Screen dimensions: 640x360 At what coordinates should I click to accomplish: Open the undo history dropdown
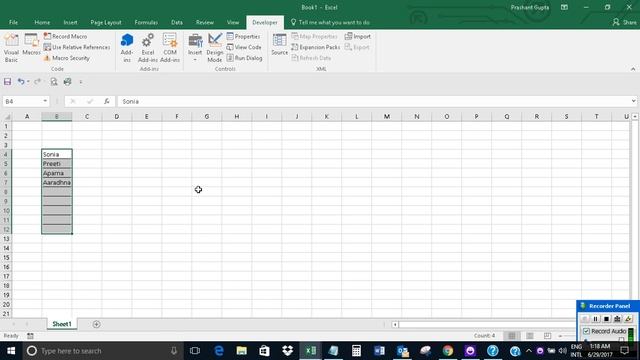(28, 82)
